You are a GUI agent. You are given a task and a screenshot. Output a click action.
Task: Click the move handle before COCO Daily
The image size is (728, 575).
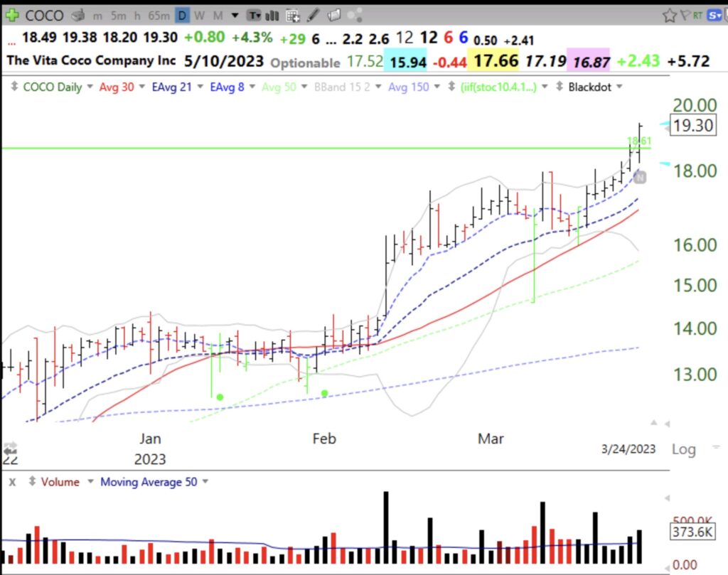point(14,86)
